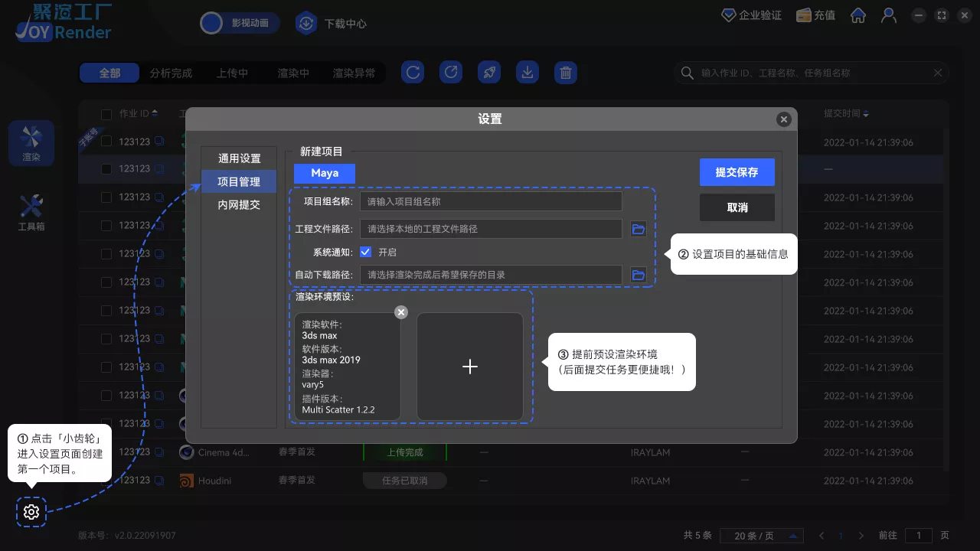Open the 工具箱 toolbox sidebar icon

(x=31, y=212)
